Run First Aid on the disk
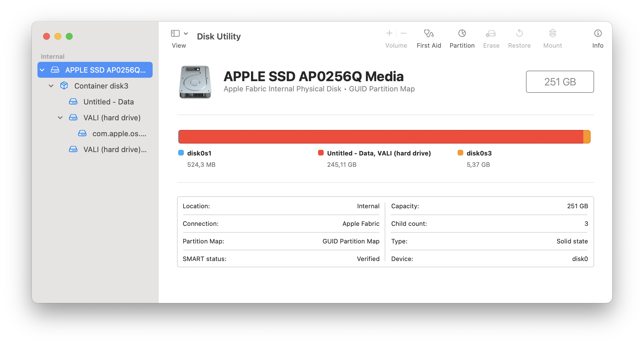 point(429,34)
